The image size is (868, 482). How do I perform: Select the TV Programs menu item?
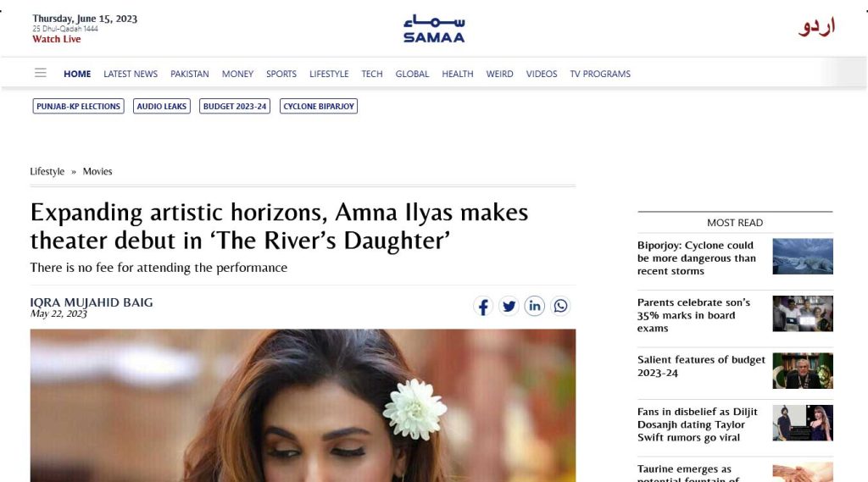click(x=600, y=74)
